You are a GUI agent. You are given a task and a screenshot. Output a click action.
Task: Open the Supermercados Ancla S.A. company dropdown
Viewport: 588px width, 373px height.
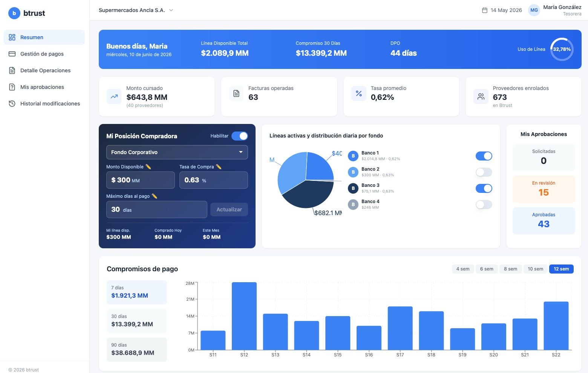point(136,10)
